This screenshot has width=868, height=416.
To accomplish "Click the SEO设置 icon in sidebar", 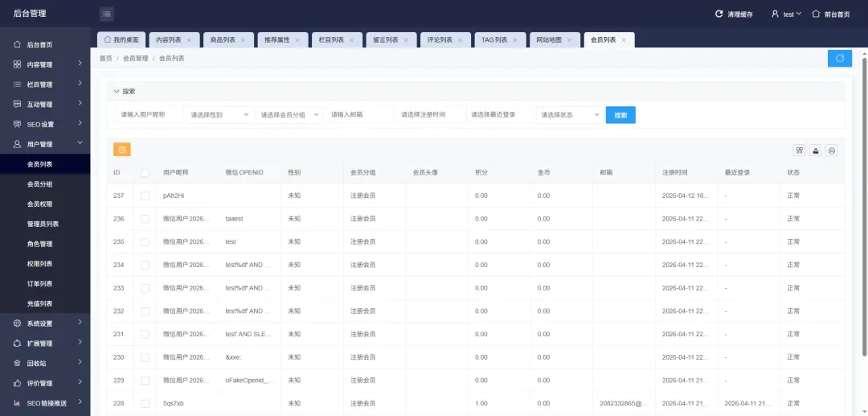I will (x=17, y=124).
